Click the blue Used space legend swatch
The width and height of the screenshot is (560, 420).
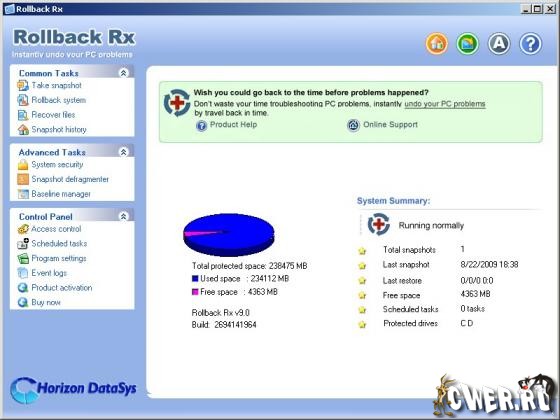pyautogui.click(x=195, y=279)
